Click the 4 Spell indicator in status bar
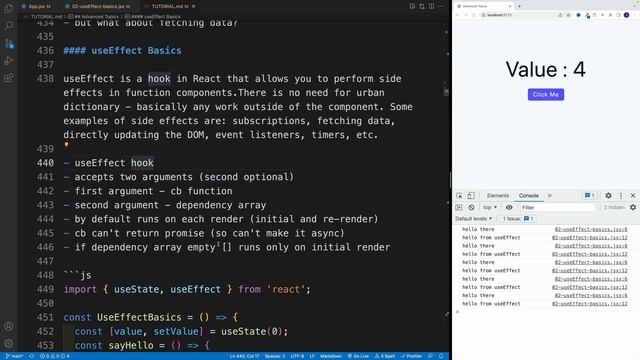Screen dimensions: 640x360 pos(384,356)
